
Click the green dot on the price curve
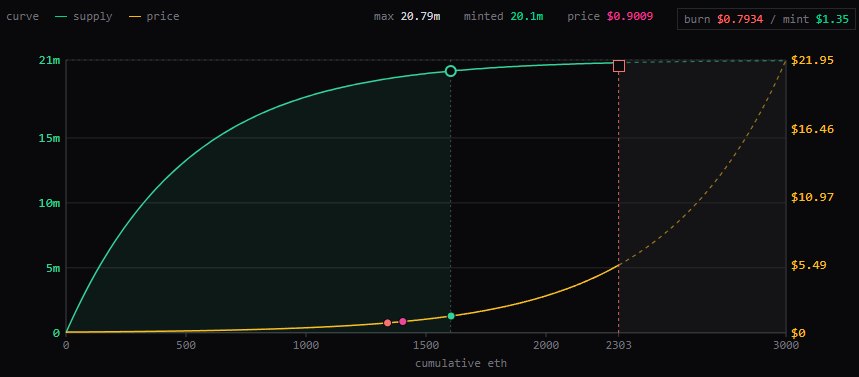tap(451, 316)
